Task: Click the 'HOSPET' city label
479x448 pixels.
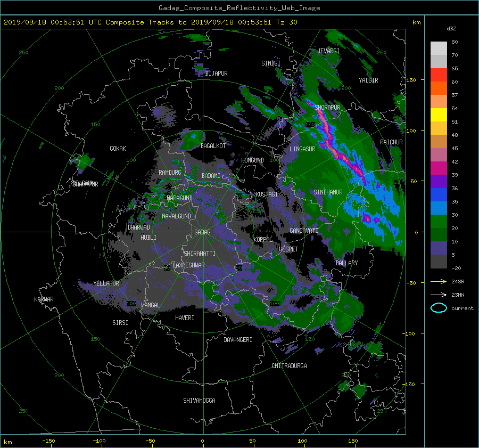Action: (288, 249)
